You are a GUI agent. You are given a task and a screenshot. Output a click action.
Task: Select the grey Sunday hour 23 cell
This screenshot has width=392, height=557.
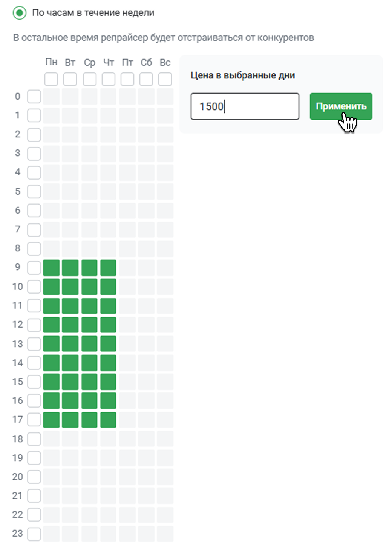pyautogui.click(x=165, y=534)
